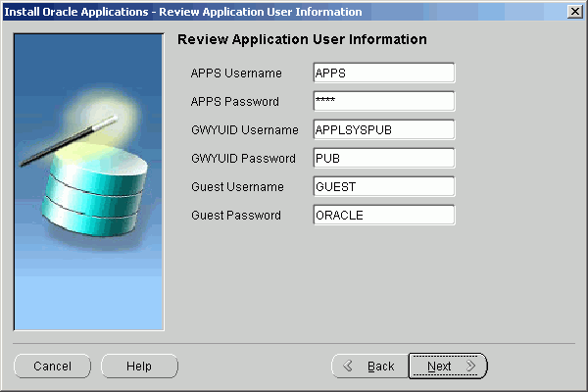
Task: Click the GWYUID Username input box
Action: [384, 129]
